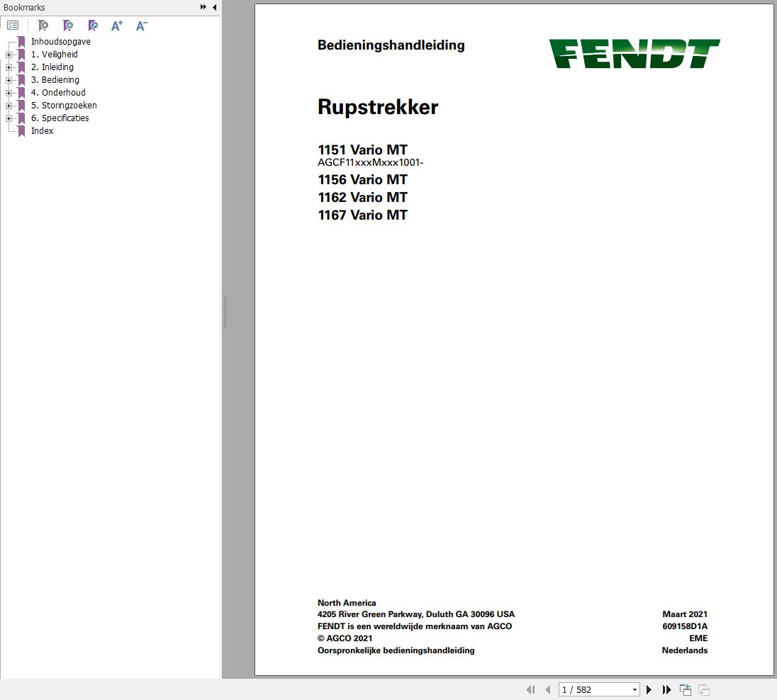Click the North America text

pyautogui.click(x=347, y=603)
